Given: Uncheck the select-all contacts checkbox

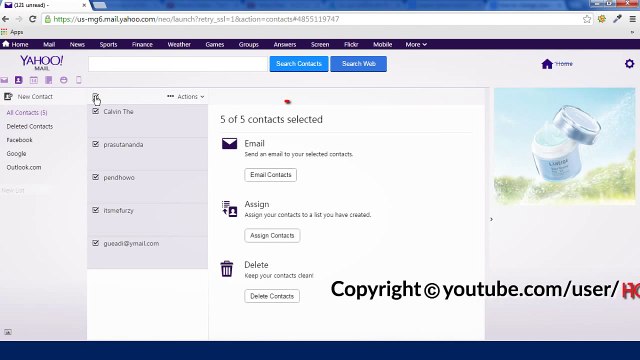Looking at the screenshot, I should coord(96,96).
